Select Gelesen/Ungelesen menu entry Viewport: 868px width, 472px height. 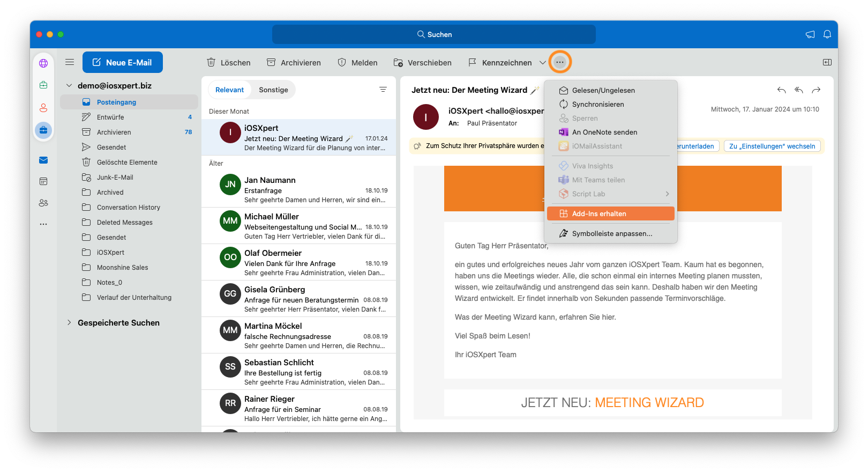(611, 90)
